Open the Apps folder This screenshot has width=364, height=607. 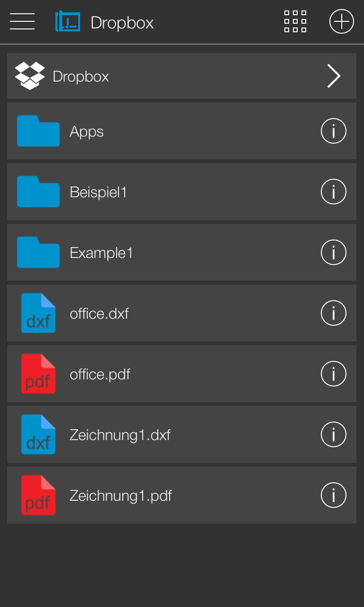(182, 131)
